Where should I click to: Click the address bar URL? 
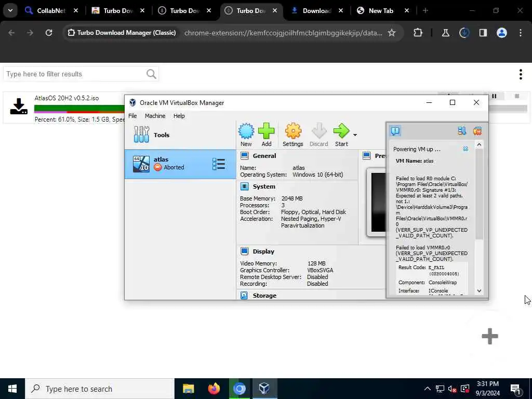pyautogui.click(x=283, y=33)
